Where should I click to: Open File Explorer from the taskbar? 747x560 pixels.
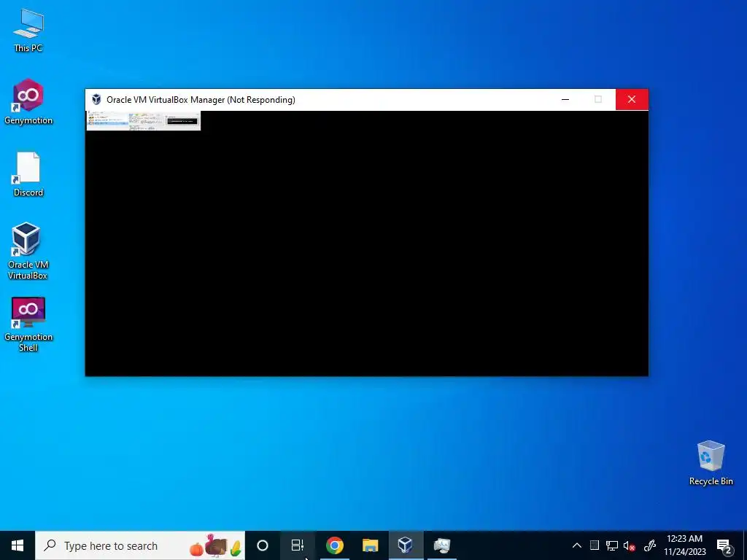click(370, 545)
